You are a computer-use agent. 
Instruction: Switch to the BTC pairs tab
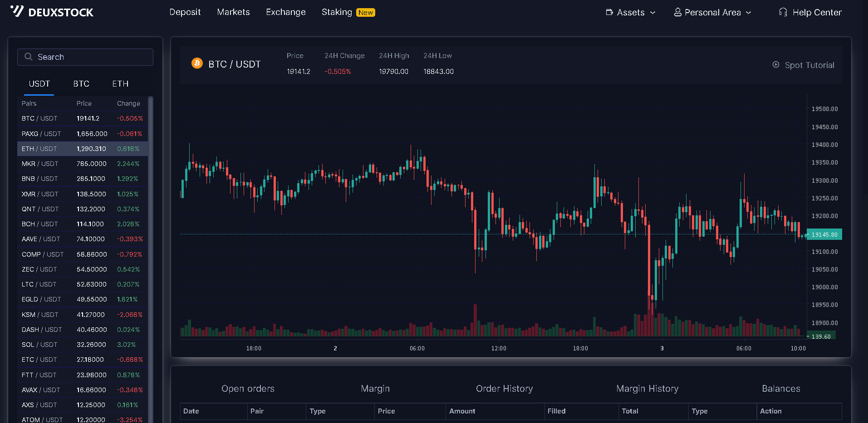pyautogui.click(x=81, y=84)
